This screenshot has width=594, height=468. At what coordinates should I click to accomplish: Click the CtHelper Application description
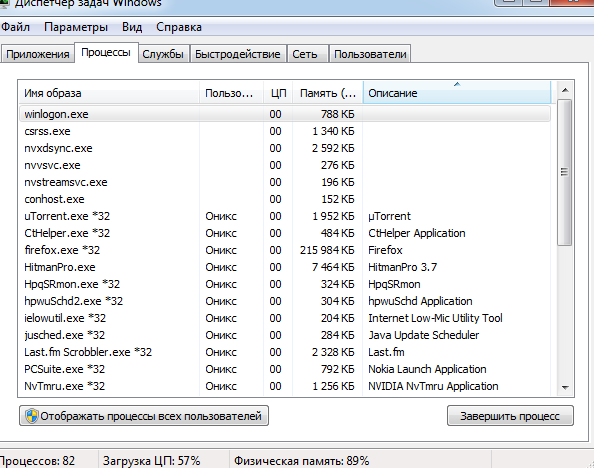(416, 233)
